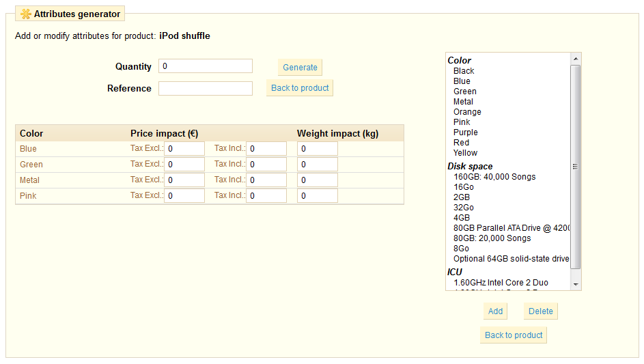Screen dimensions: 644x364
Task: Click Tax Excl. price field for Pink
Action: (184, 195)
